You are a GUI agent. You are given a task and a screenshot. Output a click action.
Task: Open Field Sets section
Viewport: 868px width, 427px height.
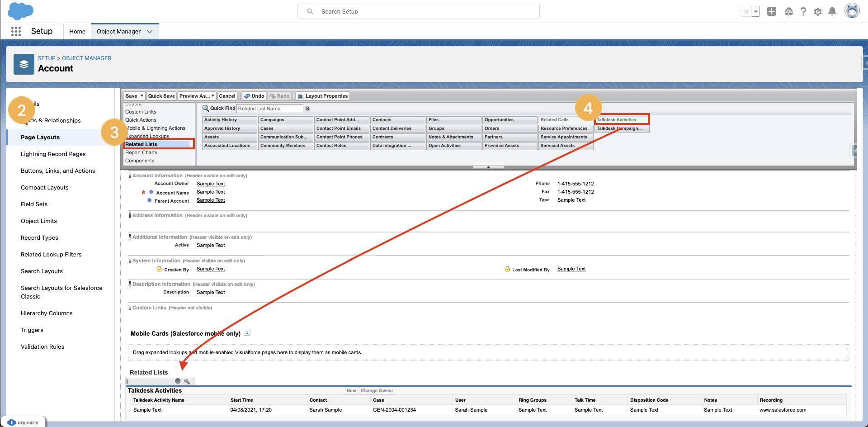[34, 204]
